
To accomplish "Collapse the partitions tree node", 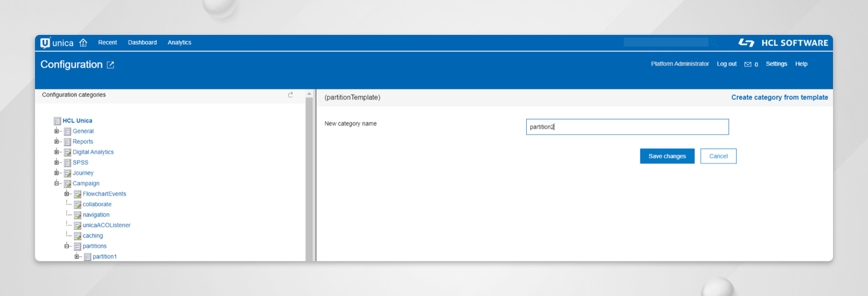I will click(x=67, y=246).
